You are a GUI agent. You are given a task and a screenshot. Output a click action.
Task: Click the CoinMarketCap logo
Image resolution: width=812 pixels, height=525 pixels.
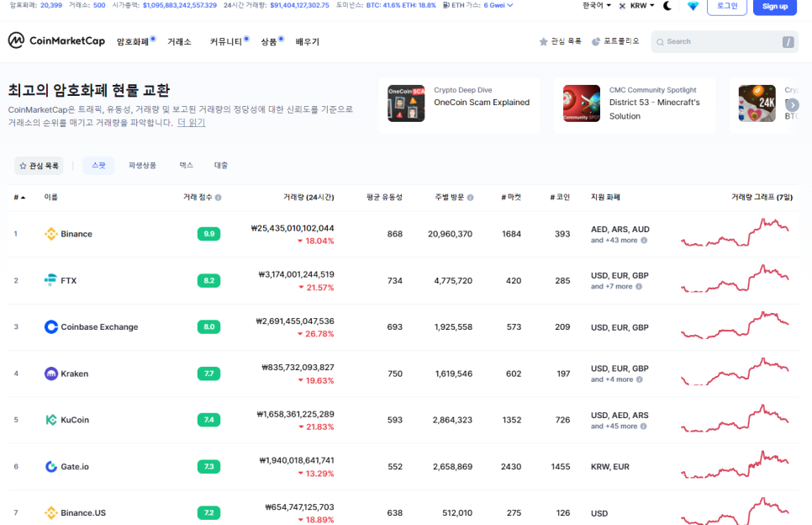click(56, 40)
